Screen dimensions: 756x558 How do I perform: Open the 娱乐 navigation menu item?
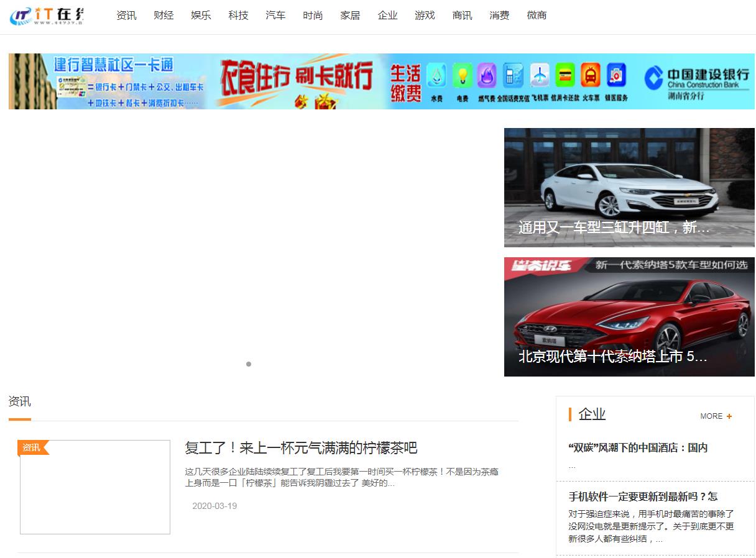[x=201, y=16]
